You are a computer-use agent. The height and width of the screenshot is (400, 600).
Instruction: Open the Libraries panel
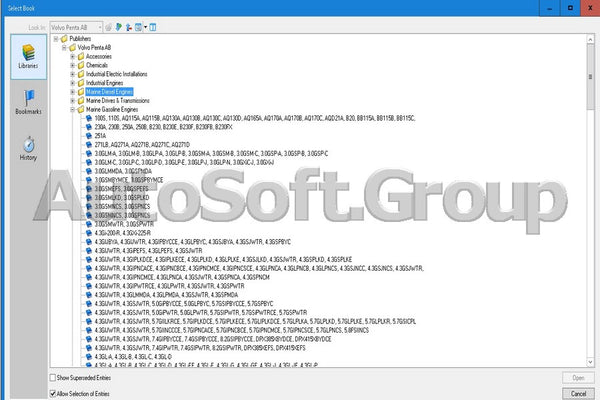point(29,57)
